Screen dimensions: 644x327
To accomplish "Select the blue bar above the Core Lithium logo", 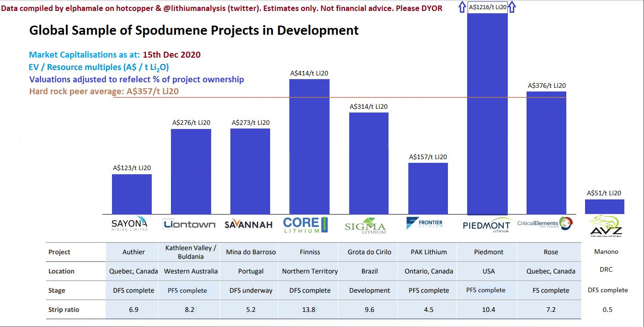I will (309, 147).
